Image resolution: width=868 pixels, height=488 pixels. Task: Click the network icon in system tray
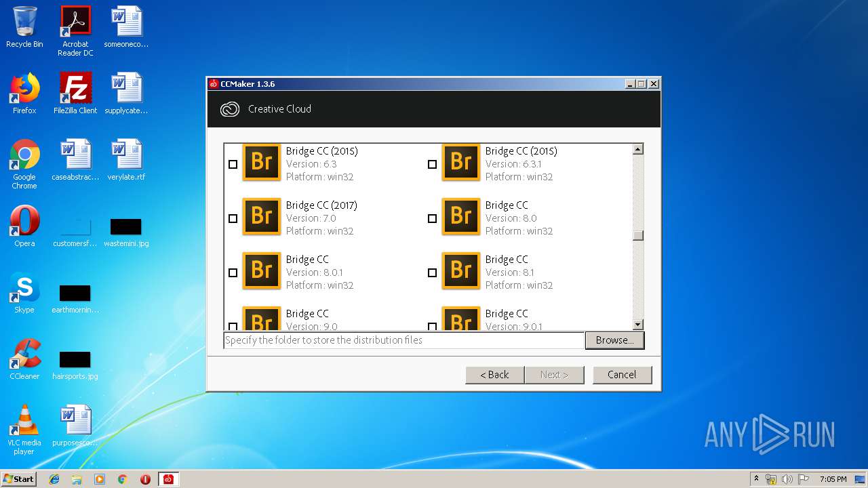click(772, 479)
